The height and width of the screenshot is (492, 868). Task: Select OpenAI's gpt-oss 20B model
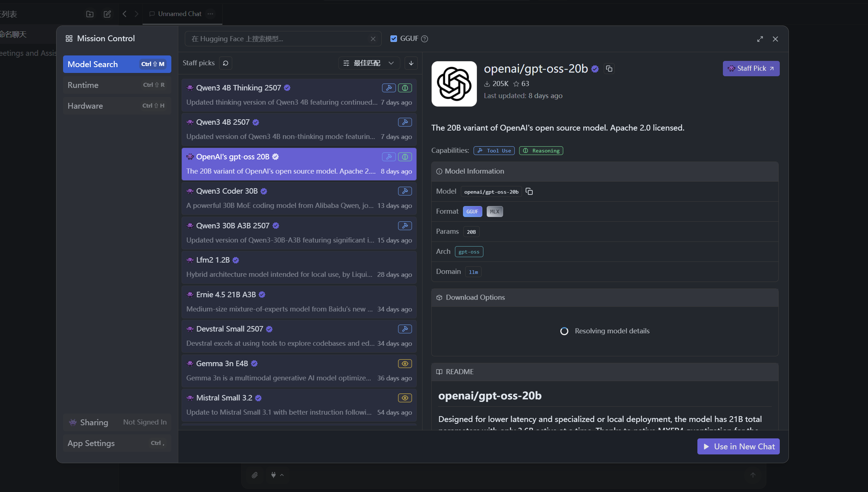click(299, 164)
